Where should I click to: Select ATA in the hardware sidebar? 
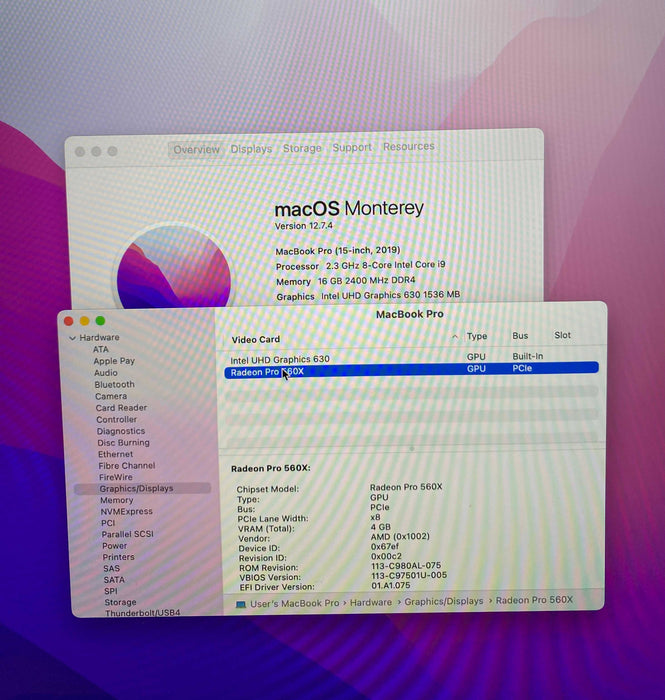101,349
